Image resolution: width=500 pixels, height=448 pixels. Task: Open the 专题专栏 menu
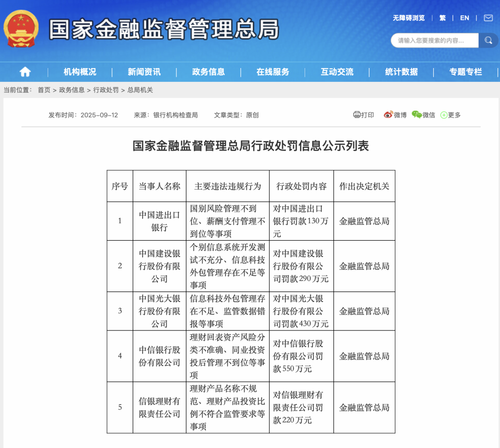tap(465, 72)
